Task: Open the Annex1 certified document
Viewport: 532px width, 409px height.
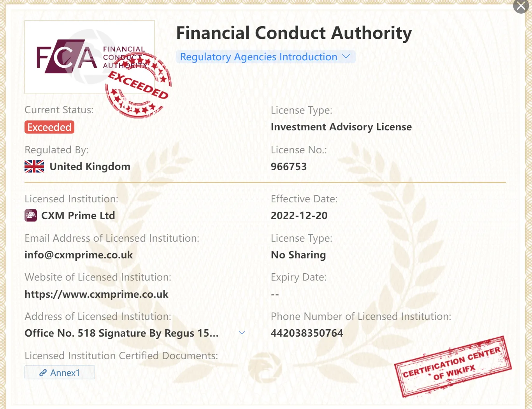Action: point(60,372)
